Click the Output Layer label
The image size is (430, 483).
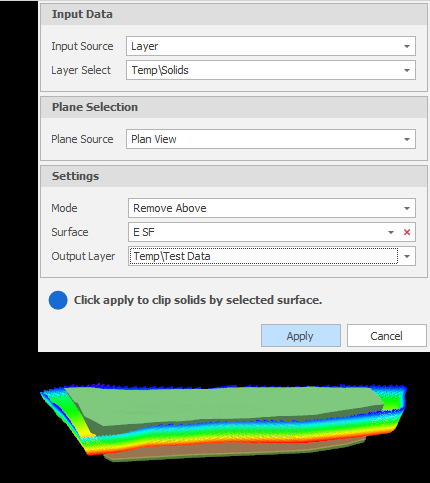(83, 256)
